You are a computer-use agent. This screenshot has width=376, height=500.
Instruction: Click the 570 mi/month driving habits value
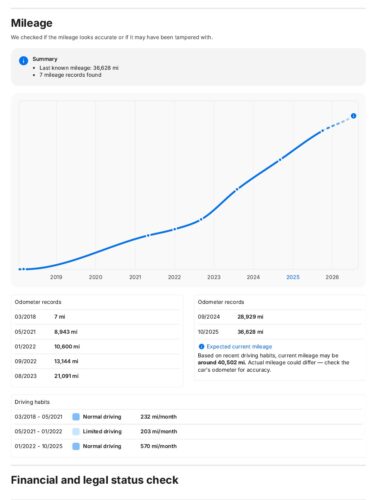[x=158, y=446]
